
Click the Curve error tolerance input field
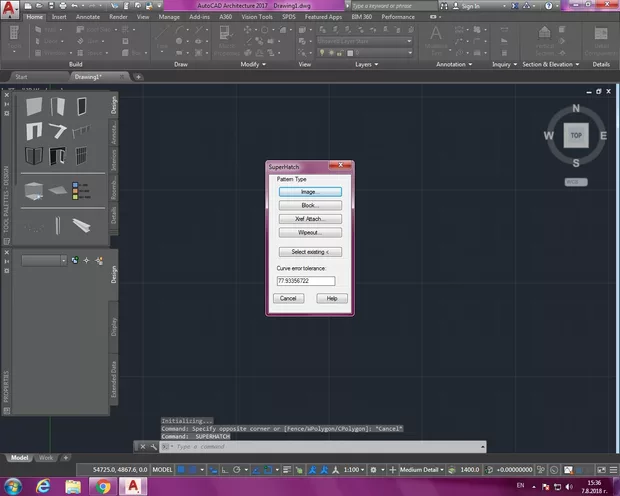[x=305, y=281]
